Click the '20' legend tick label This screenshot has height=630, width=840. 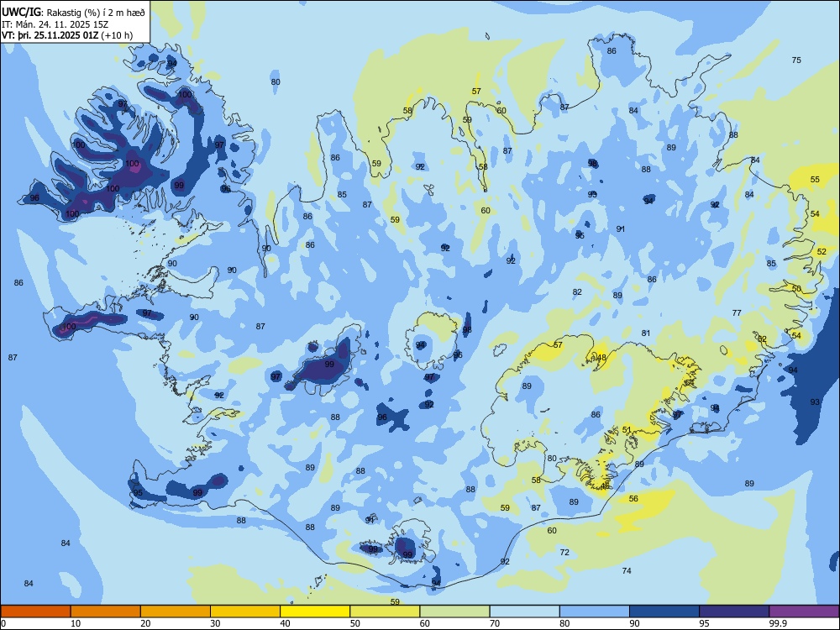145,623
